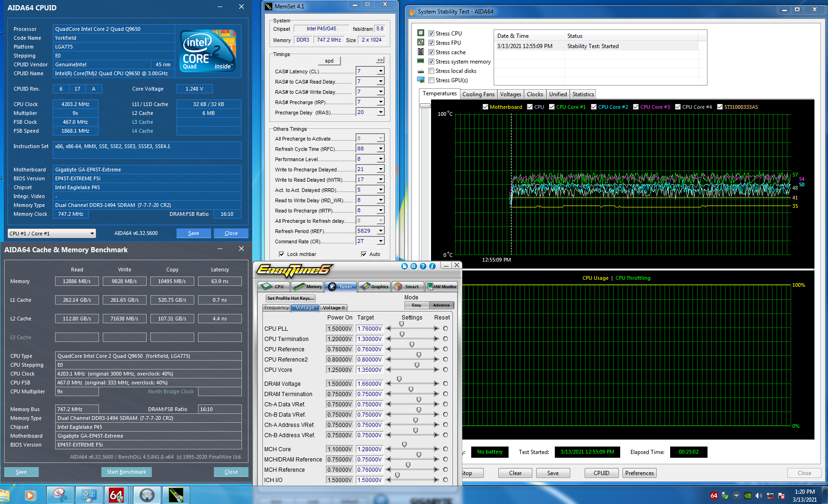Click the spd button in MemSet

pos(329,61)
